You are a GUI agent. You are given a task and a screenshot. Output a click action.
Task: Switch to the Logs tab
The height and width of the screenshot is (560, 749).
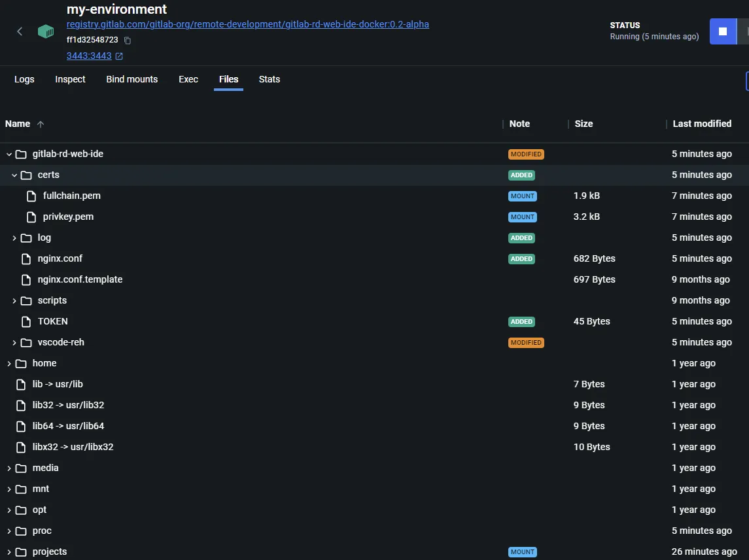24,79
